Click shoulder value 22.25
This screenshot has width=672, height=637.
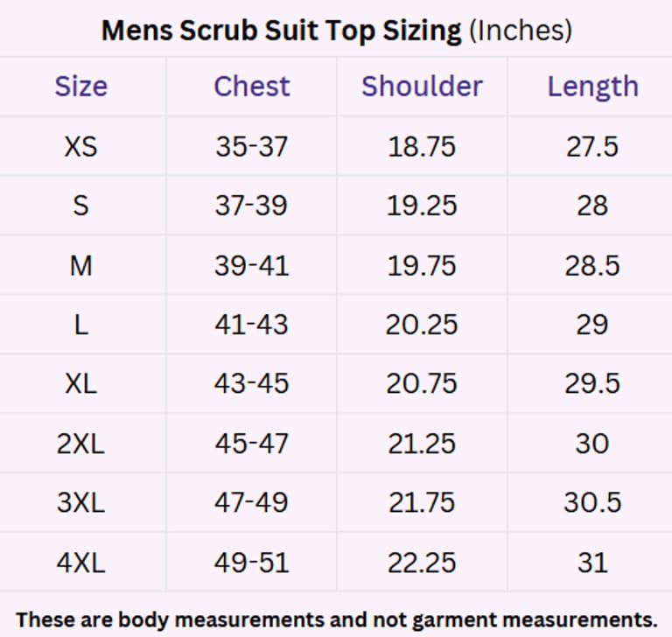click(422, 563)
